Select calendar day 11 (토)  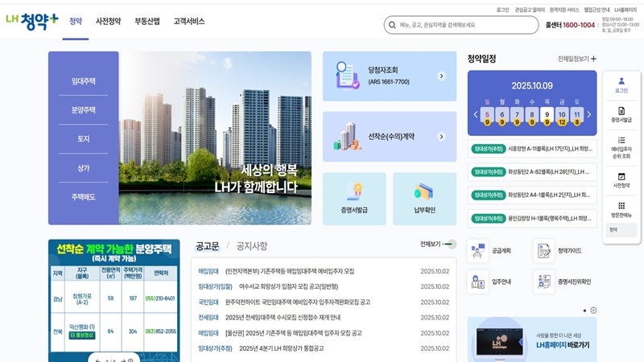pyautogui.click(x=577, y=116)
